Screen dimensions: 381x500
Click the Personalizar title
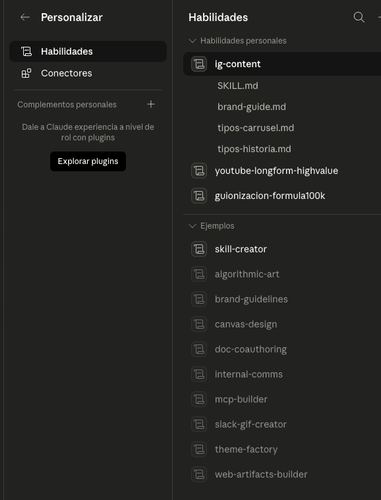(x=72, y=17)
